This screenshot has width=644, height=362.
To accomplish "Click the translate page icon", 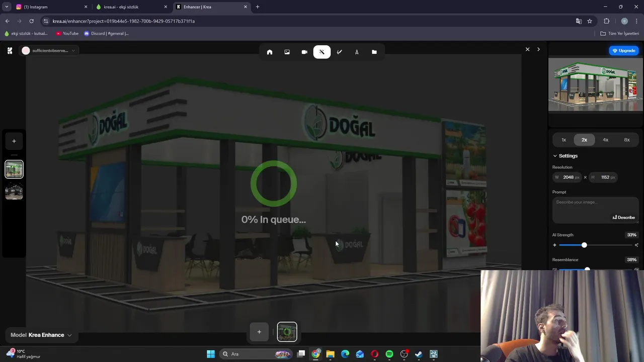I will 579,21.
